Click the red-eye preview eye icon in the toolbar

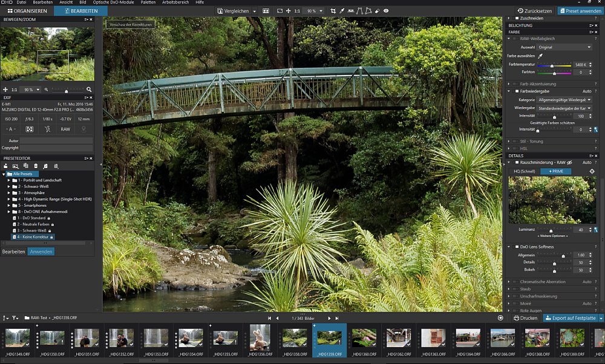pyautogui.click(x=386, y=11)
